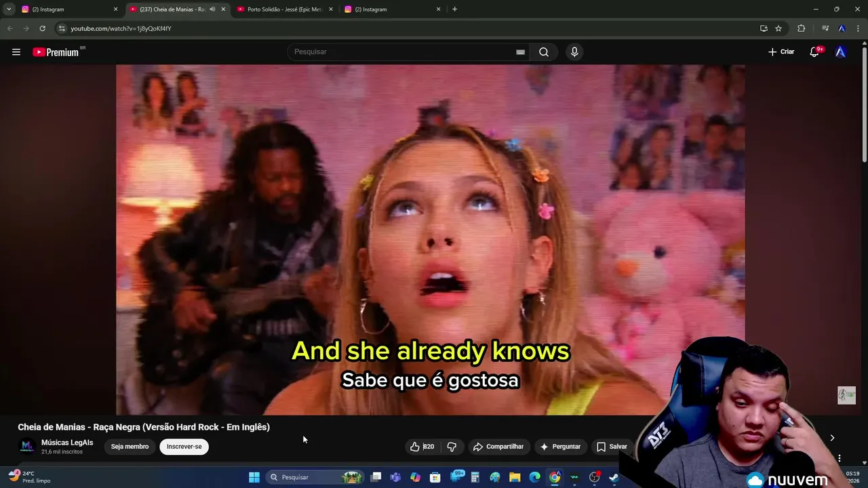This screenshot has width=868, height=488.
Task: Click the small thumbnail at video edge
Action: click(846, 395)
